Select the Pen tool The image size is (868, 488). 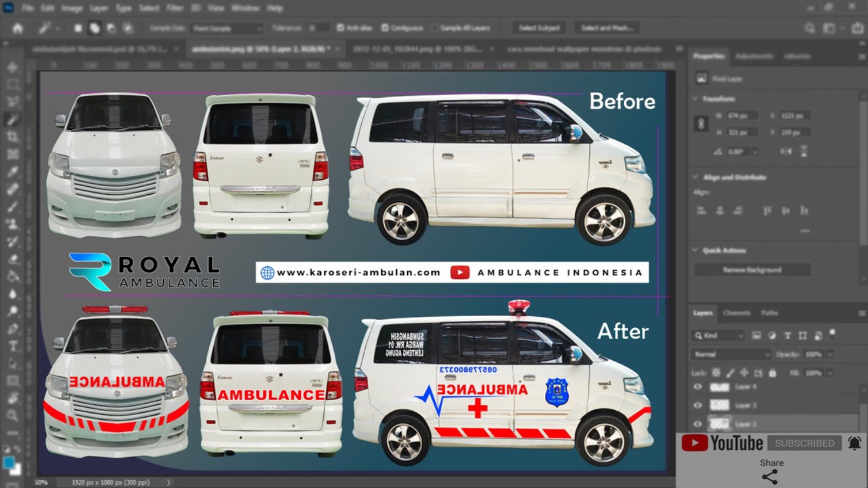tap(12, 329)
